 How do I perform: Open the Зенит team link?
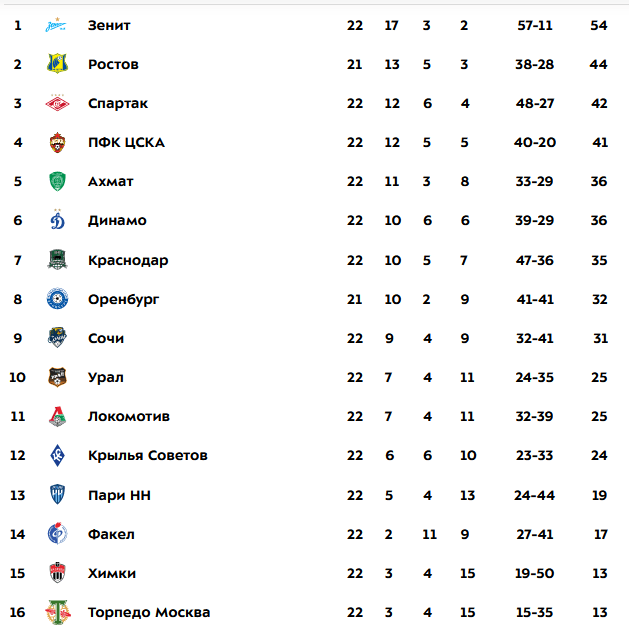109,26
